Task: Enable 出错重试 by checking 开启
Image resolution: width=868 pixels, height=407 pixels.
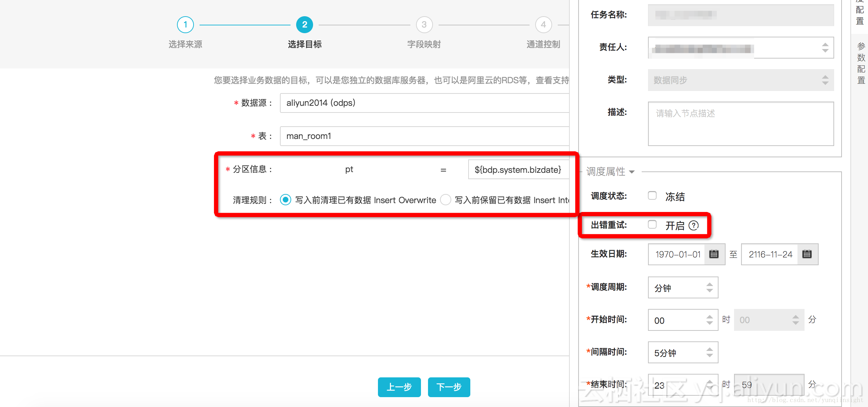Action: (653, 225)
